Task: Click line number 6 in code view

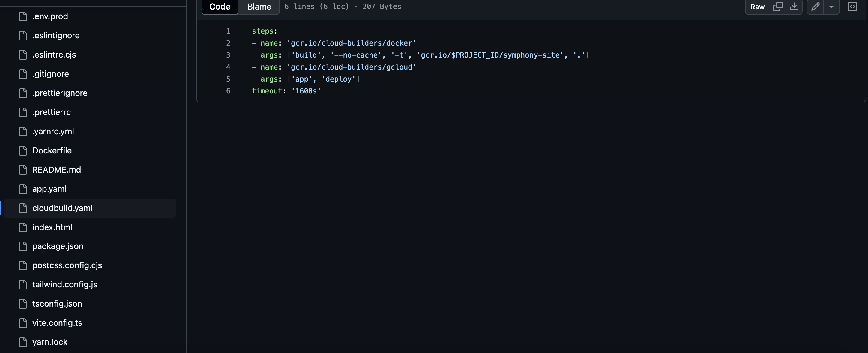Action: click(x=228, y=91)
